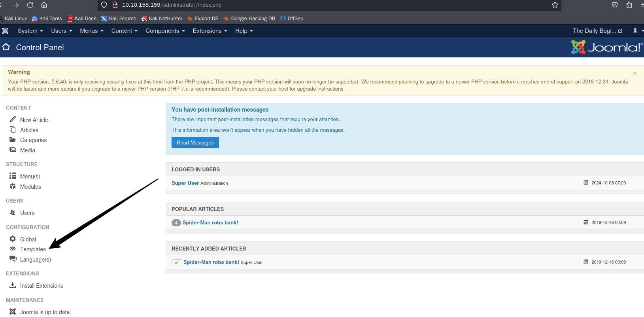This screenshot has width=644, height=317.
Task: Expand the Components dropdown menu
Action: coord(165,31)
